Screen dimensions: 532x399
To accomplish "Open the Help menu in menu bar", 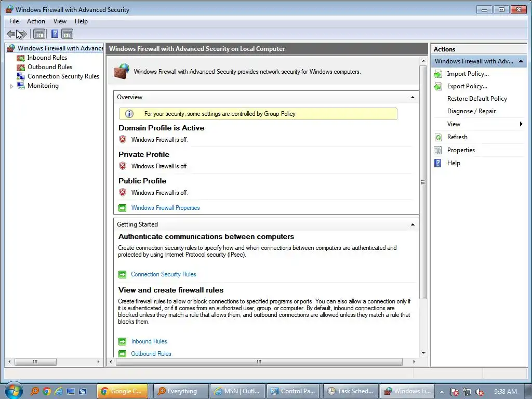I will click(x=81, y=21).
